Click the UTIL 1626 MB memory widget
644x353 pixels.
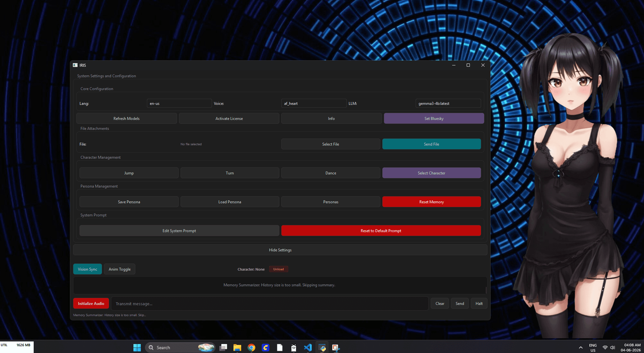point(17,347)
